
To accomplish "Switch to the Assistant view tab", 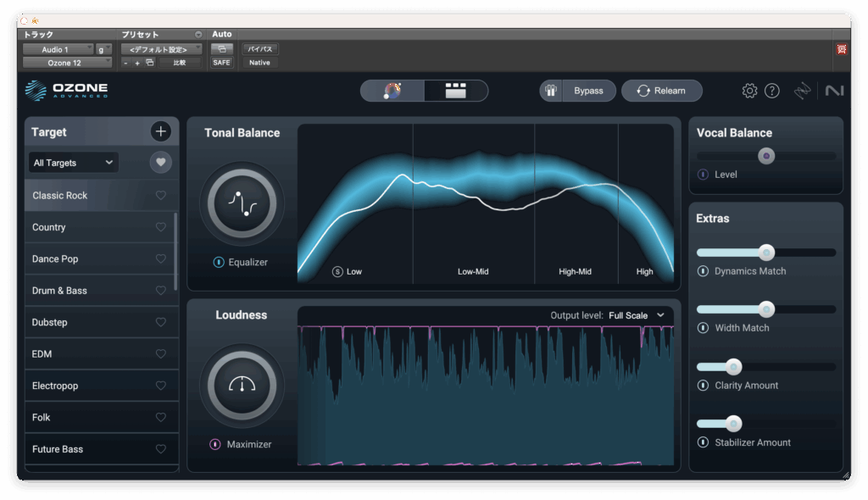I will pos(392,91).
